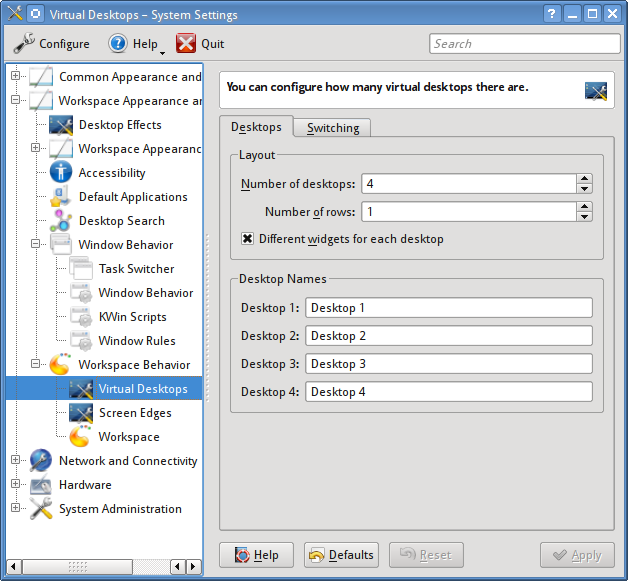Select the Desktop Effects icon in tree

pyautogui.click(x=61, y=125)
